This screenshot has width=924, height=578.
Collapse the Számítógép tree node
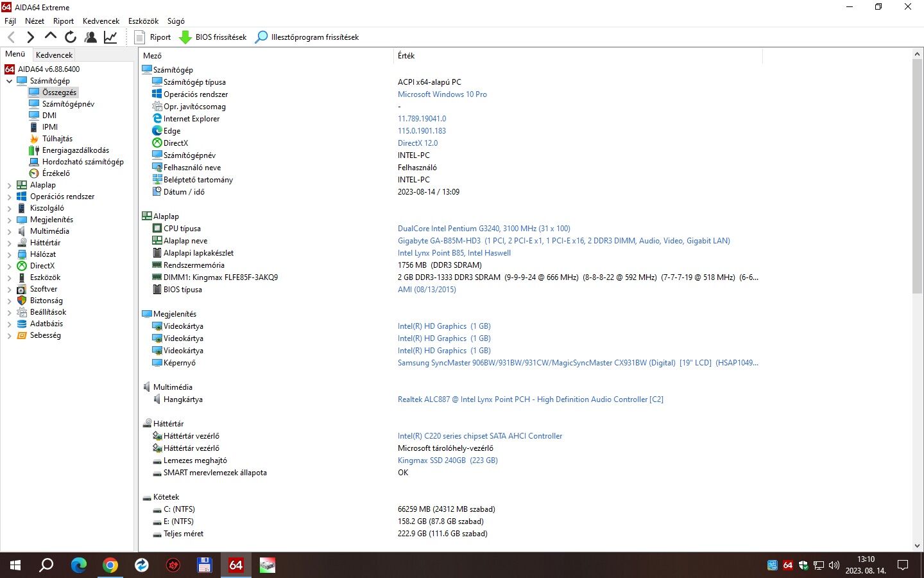pos(9,81)
